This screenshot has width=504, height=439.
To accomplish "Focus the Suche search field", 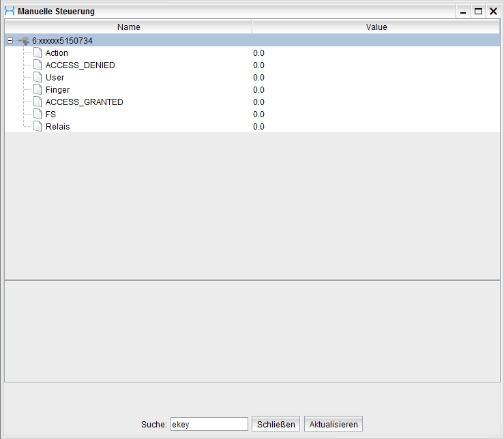I will [x=209, y=424].
